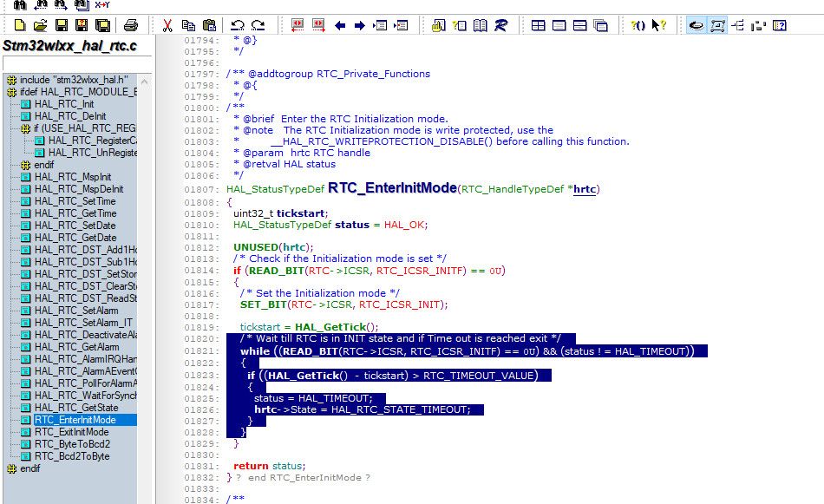Image resolution: width=824 pixels, height=504 pixels.
Task: Select RTC_Bcd2ToByte in the symbol list
Action: point(72,456)
